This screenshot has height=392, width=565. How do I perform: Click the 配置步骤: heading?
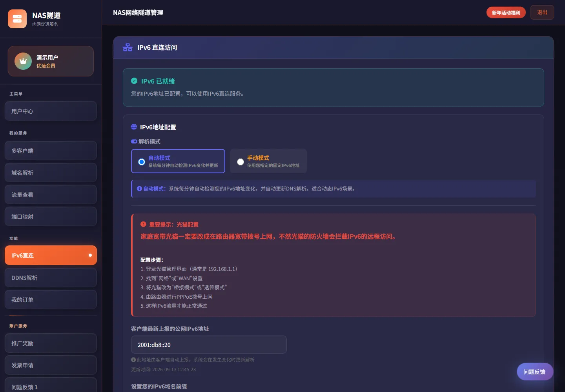click(151, 260)
